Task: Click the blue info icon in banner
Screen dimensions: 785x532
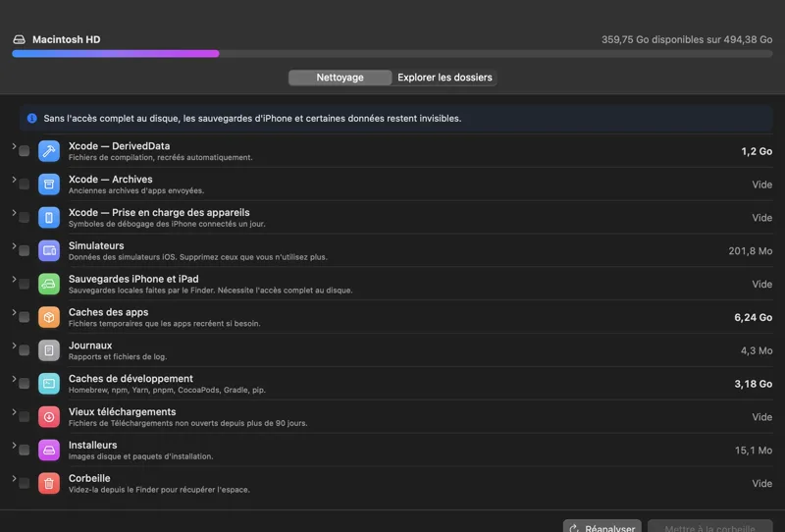Action: (32, 118)
